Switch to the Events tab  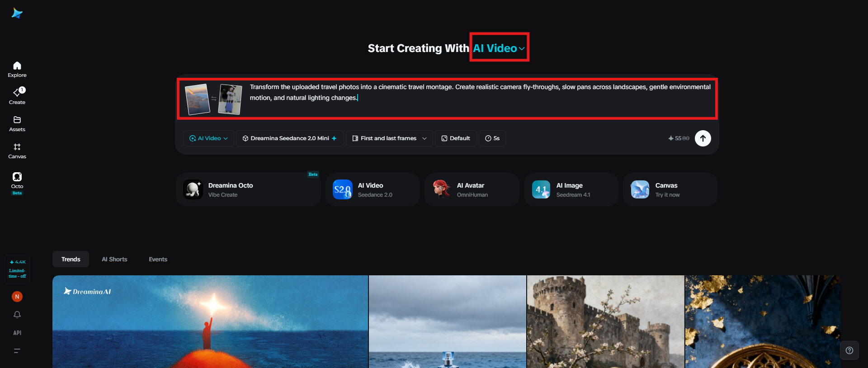(158, 259)
